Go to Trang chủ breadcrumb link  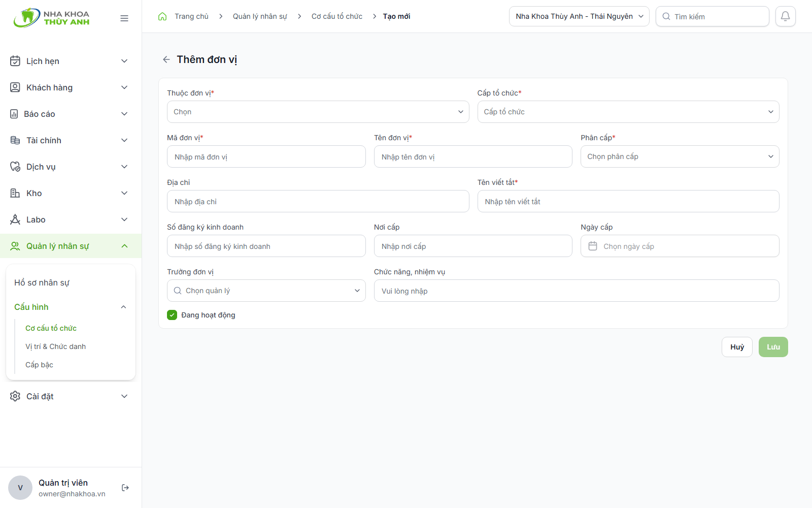point(191,16)
